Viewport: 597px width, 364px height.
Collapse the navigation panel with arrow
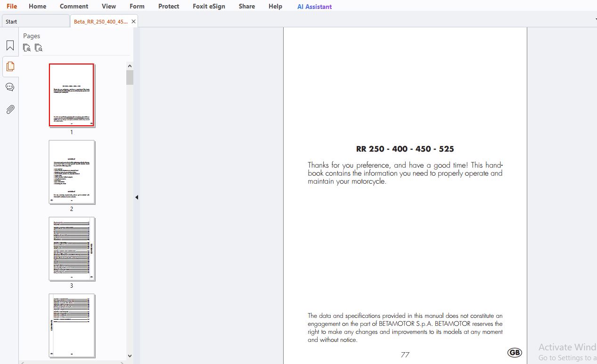click(137, 197)
